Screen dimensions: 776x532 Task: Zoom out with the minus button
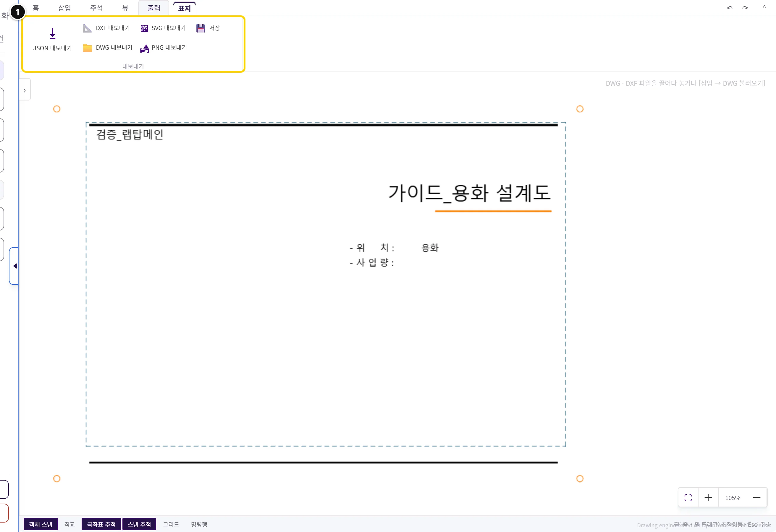757,497
